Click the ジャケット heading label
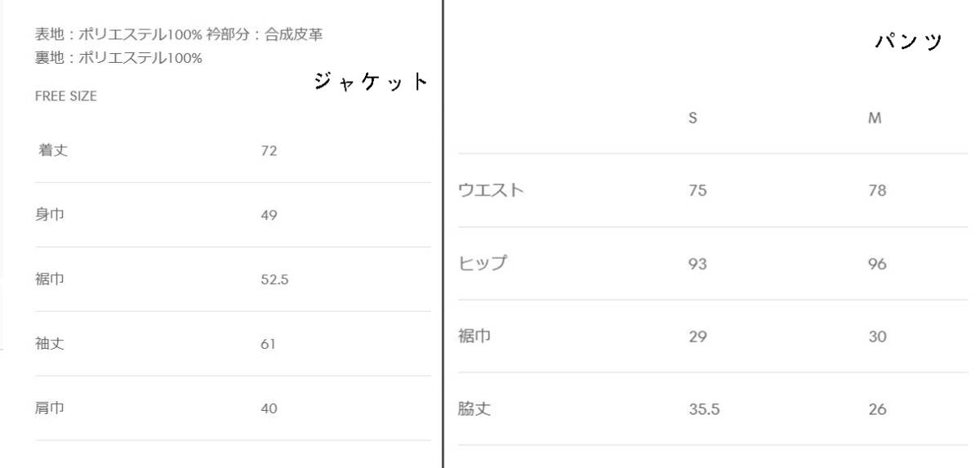Image resolution: width=980 pixels, height=468 pixels. [372, 82]
